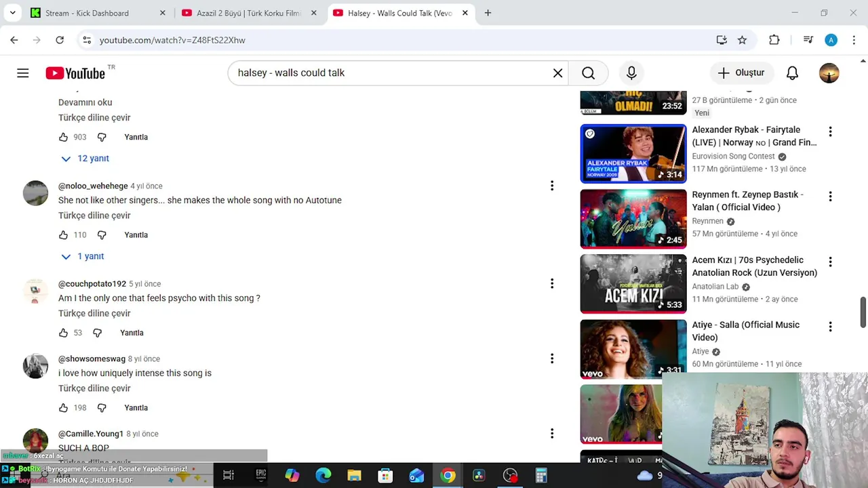Close the Azazil 2 Büyü tab
868x488 pixels.
click(314, 13)
